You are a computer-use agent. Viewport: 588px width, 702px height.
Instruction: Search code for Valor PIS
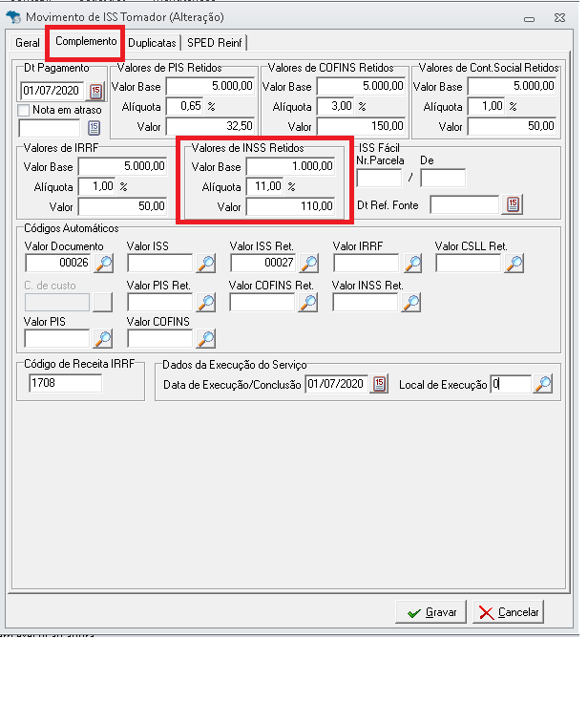click(x=103, y=339)
